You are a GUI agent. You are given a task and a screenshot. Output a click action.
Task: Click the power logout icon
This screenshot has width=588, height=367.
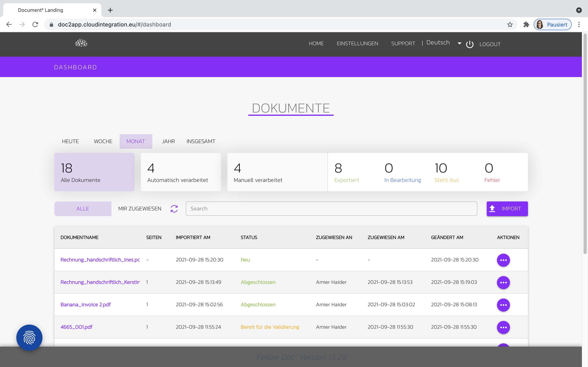coord(469,44)
